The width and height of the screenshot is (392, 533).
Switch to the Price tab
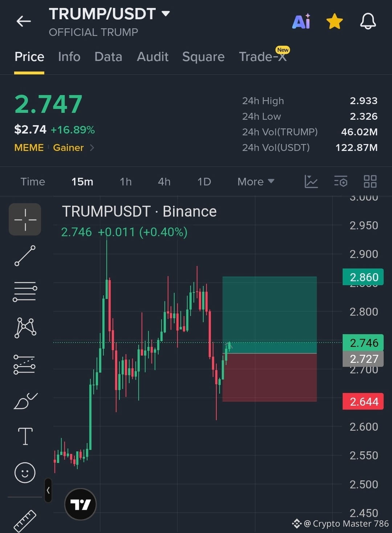tap(29, 57)
